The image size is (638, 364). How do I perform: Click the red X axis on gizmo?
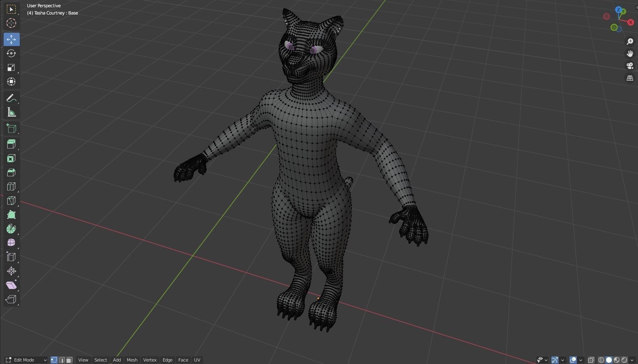point(631,22)
